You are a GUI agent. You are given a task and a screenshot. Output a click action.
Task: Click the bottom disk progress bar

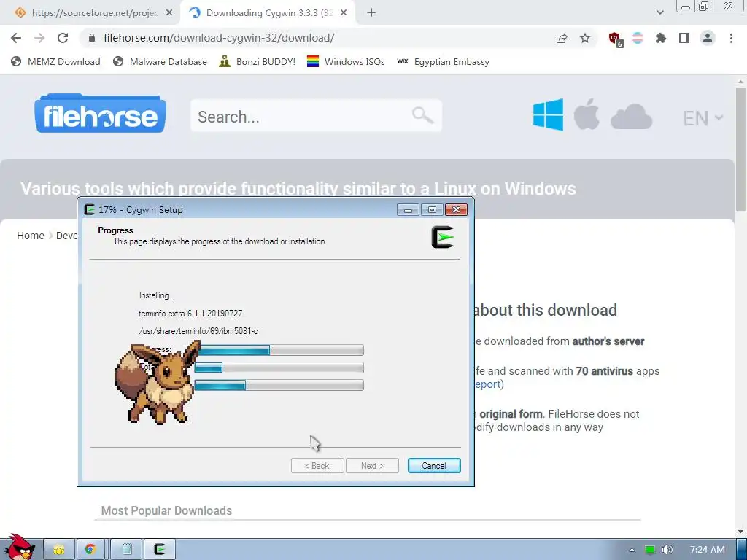tap(279, 385)
